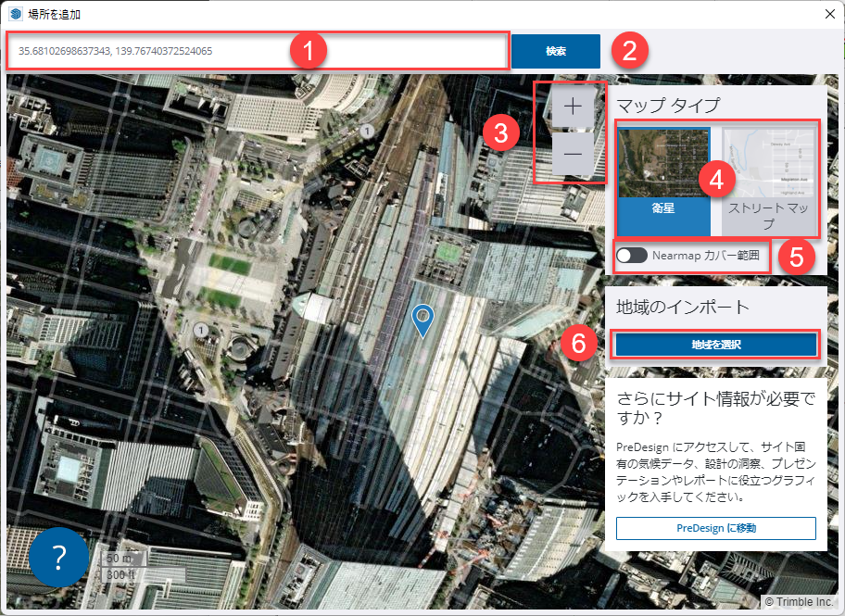Switch to ストリート マップ map type
The height and width of the screenshot is (616, 845).
point(769,181)
